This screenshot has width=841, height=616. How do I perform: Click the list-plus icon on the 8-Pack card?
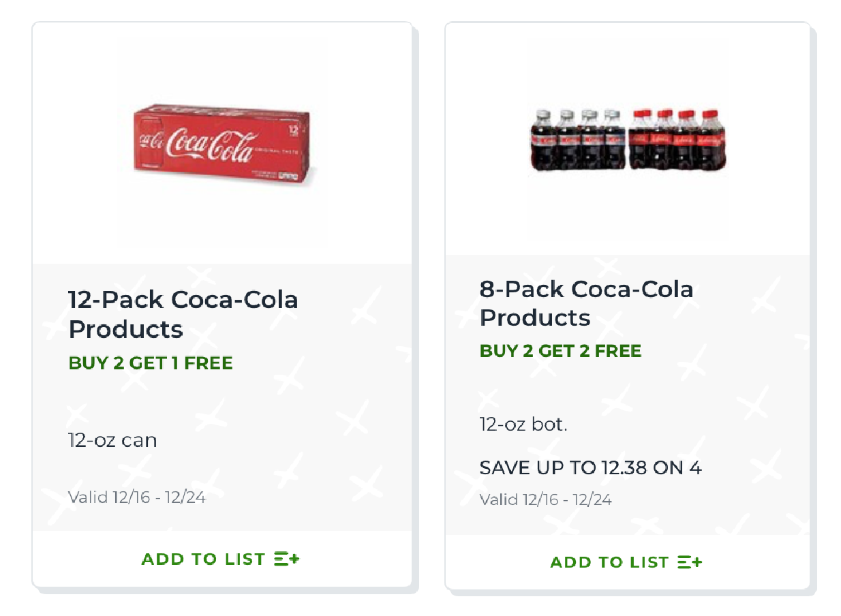point(690,562)
